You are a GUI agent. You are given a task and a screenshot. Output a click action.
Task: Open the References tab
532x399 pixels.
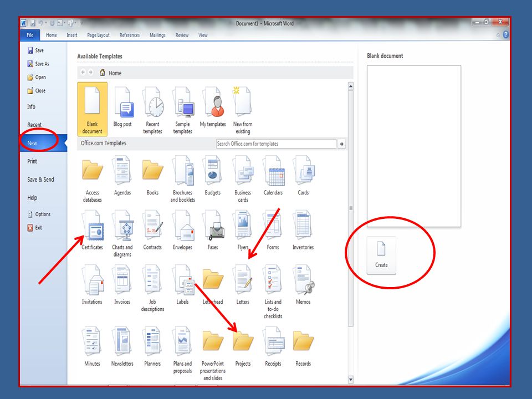pyautogui.click(x=130, y=35)
